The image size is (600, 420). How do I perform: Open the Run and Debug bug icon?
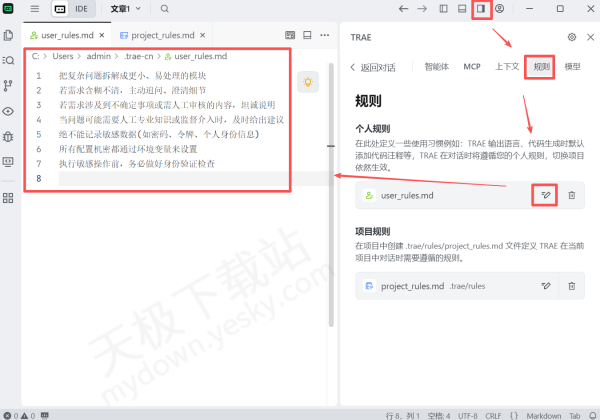coord(9,135)
